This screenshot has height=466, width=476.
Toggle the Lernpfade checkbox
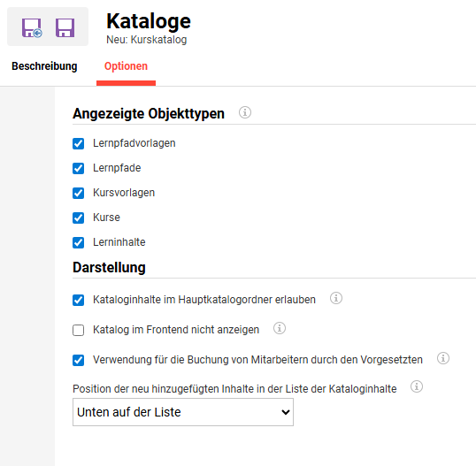pyautogui.click(x=79, y=168)
